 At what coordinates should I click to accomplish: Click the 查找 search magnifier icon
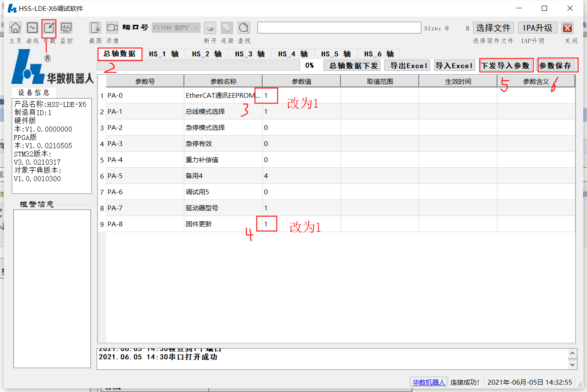(244, 28)
